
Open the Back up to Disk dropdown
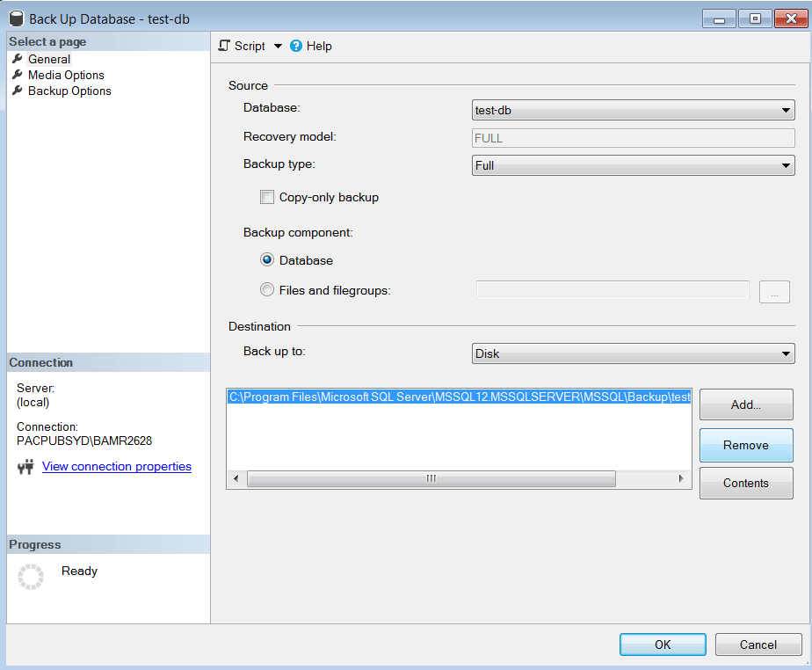pos(633,353)
